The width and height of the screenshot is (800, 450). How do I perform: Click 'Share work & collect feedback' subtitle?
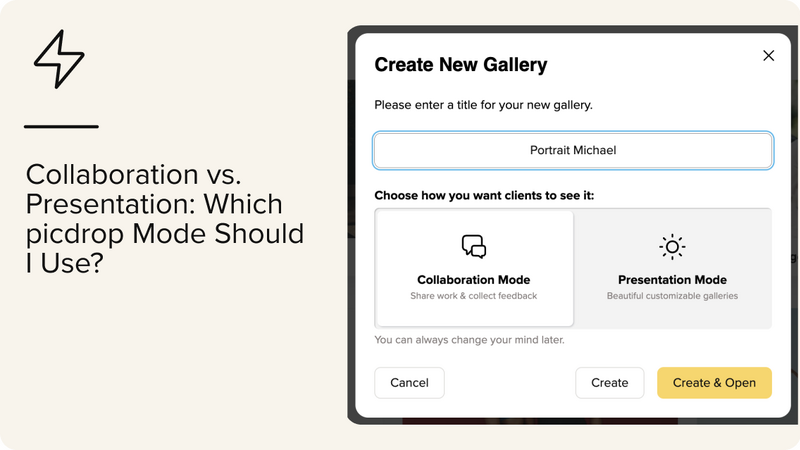click(473, 296)
